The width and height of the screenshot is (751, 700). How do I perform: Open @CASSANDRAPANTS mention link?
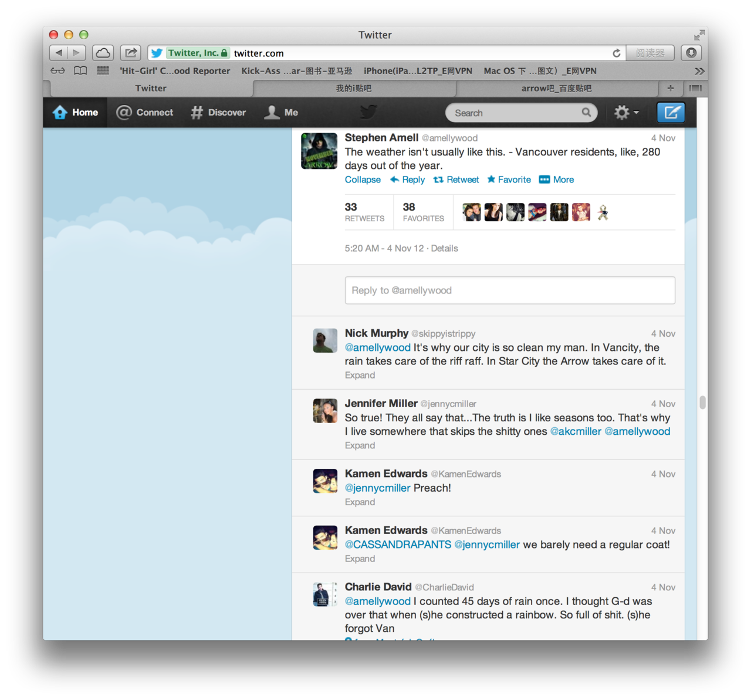coord(398,545)
